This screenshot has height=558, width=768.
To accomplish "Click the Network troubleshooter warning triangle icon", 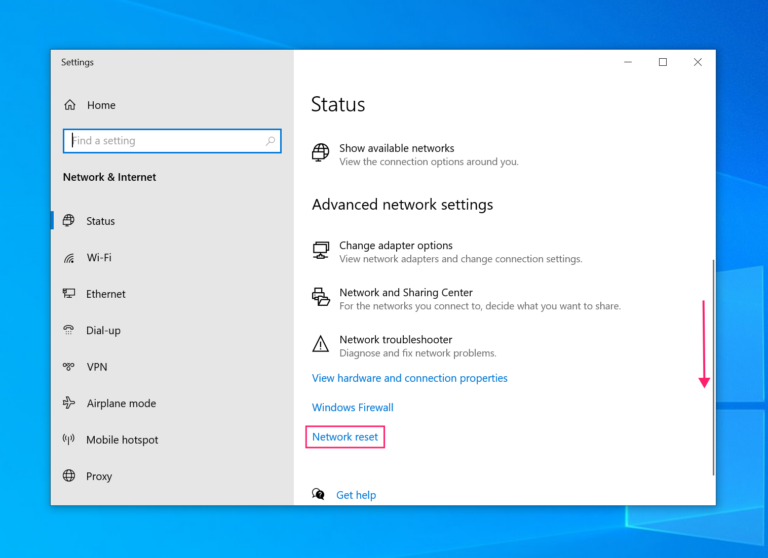I will (x=321, y=344).
